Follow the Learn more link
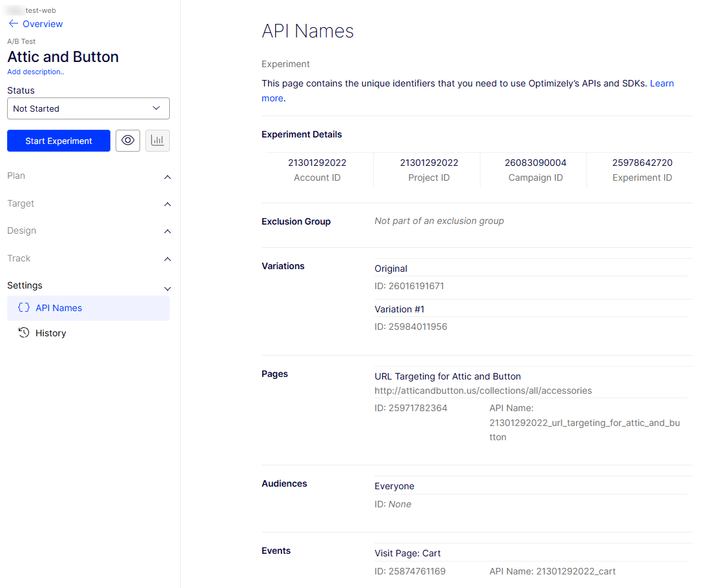This screenshot has width=711, height=588. 661,84
